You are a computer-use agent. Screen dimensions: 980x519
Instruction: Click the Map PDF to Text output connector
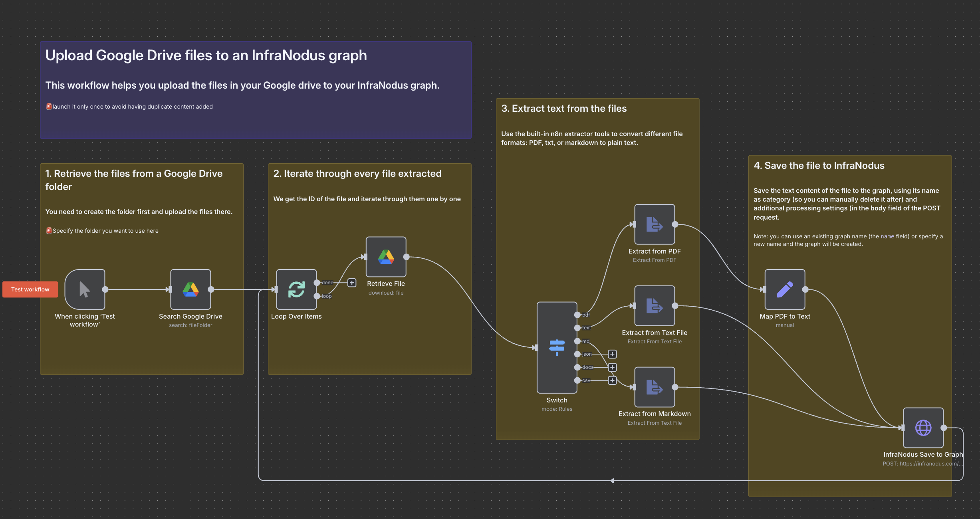tap(805, 289)
